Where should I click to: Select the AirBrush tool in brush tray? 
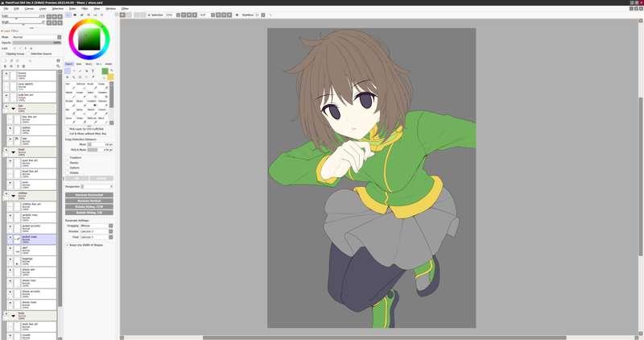pyautogui.click(x=81, y=86)
